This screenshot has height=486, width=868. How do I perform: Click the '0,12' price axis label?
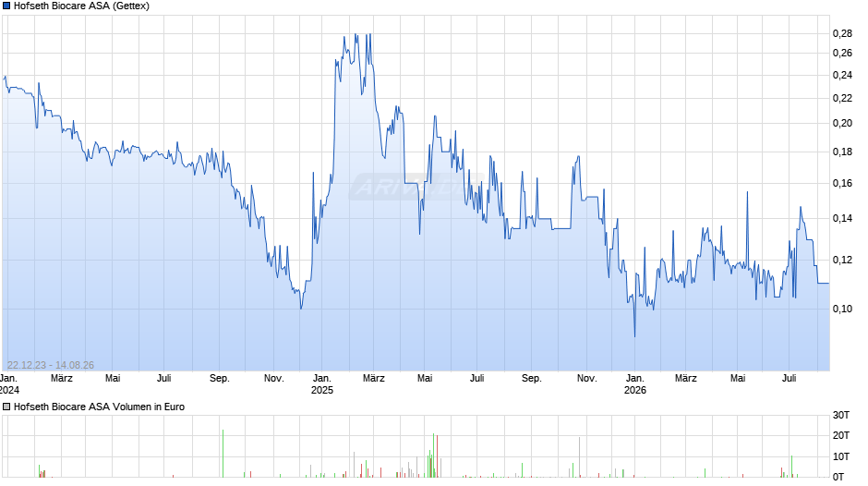(x=842, y=260)
